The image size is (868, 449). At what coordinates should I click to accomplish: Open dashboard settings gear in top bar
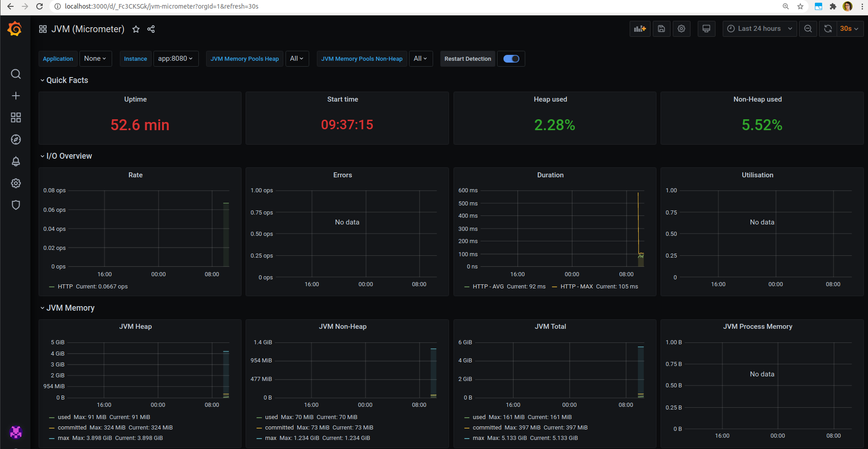point(681,29)
